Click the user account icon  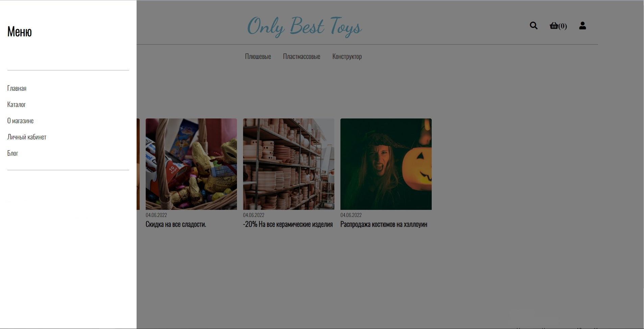click(x=582, y=26)
